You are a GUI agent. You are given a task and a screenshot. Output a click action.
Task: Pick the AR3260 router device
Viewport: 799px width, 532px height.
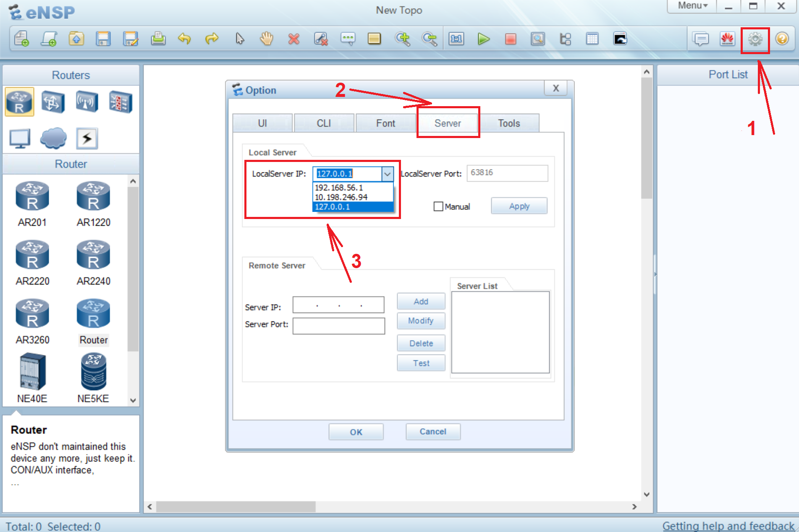coord(32,322)
